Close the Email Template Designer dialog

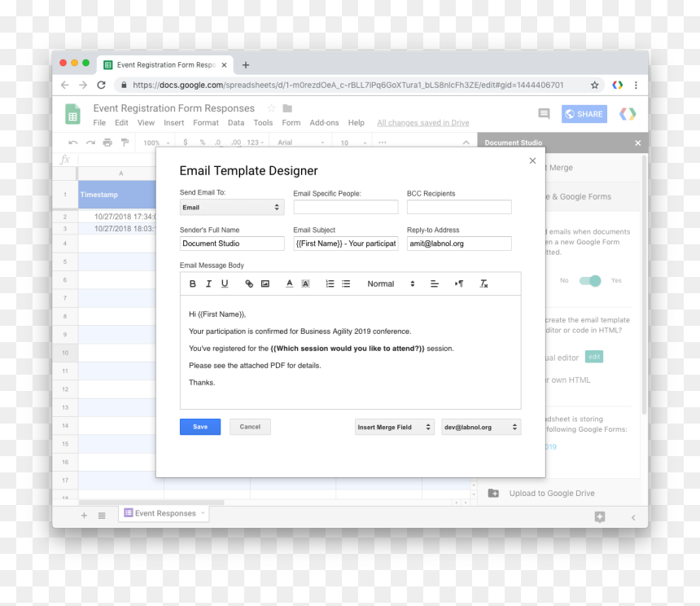[532, 160]
